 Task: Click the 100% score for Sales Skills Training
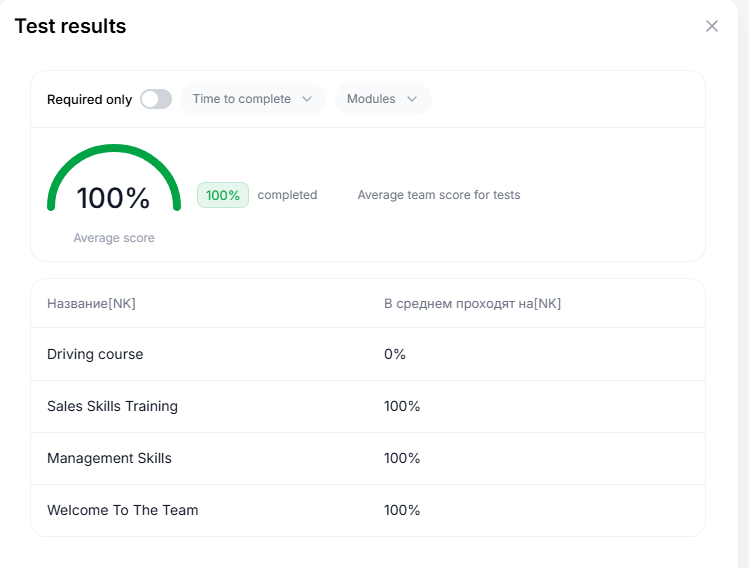point(402,406)
